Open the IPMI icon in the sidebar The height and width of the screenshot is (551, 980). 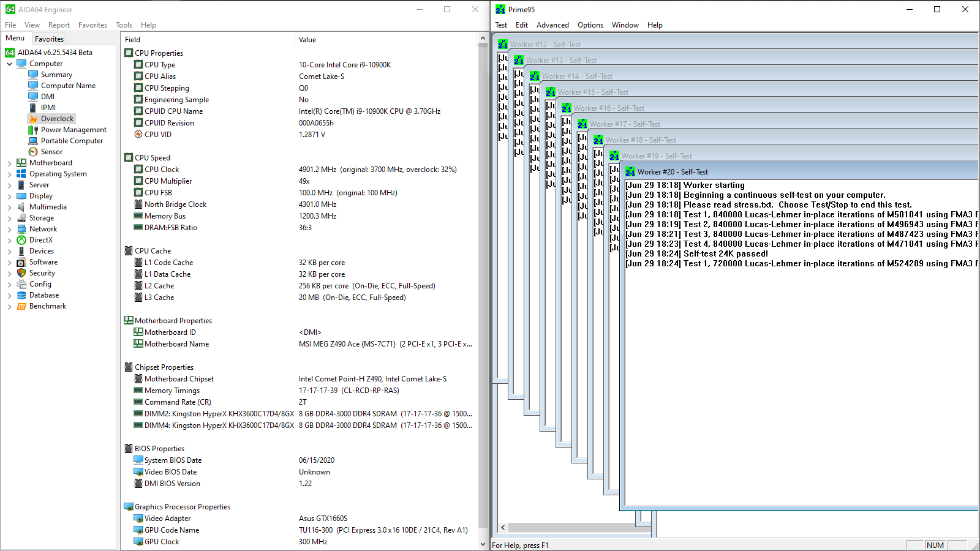tap(33, 108)
